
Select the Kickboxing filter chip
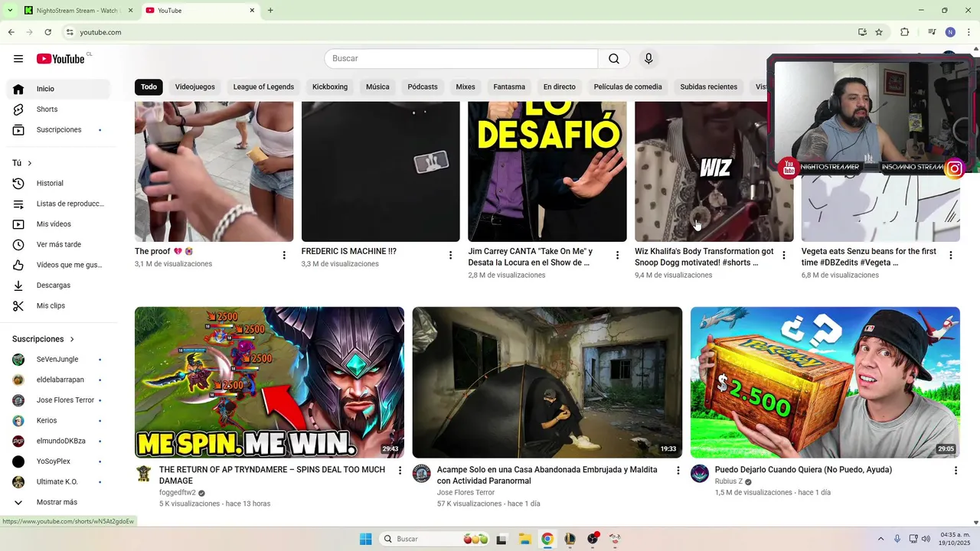click(x=330, y=87)
